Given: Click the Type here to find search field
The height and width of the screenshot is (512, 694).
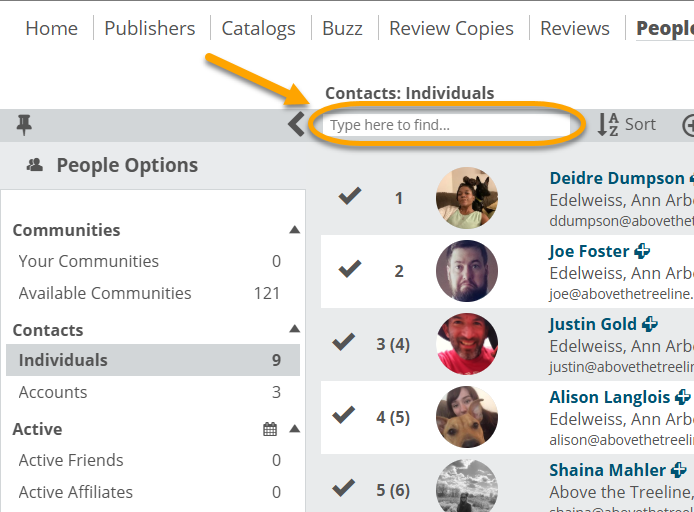Looking at the screenshot, I should pyautogui.click(x=446, y=125).
